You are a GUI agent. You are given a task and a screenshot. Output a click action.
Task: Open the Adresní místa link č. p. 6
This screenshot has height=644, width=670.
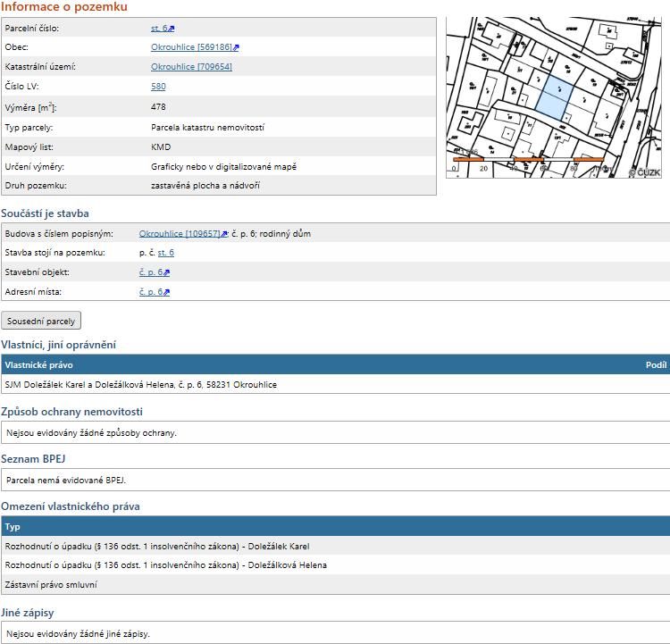(x=151, y=292)
